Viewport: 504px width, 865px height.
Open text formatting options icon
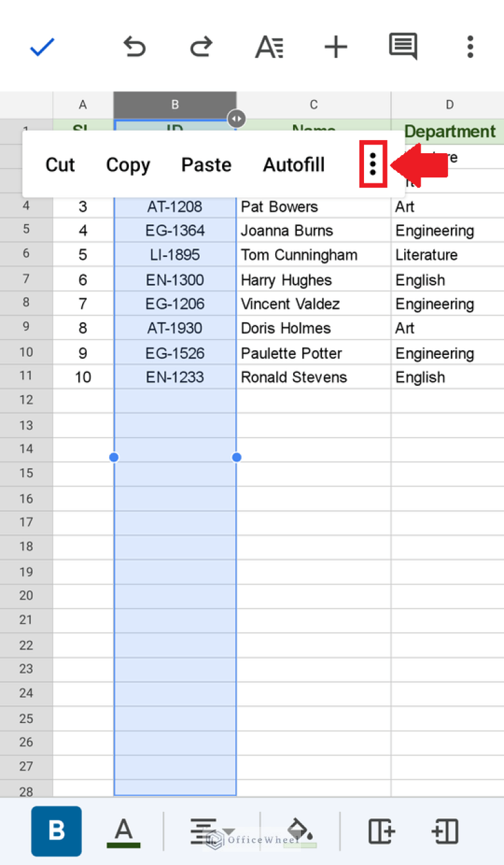click(269, 47)
